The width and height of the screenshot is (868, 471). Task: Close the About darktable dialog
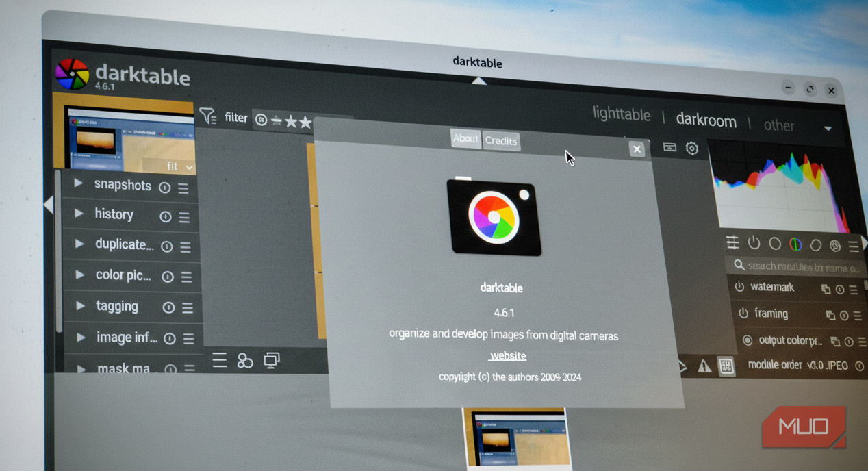tap(637, 149)
